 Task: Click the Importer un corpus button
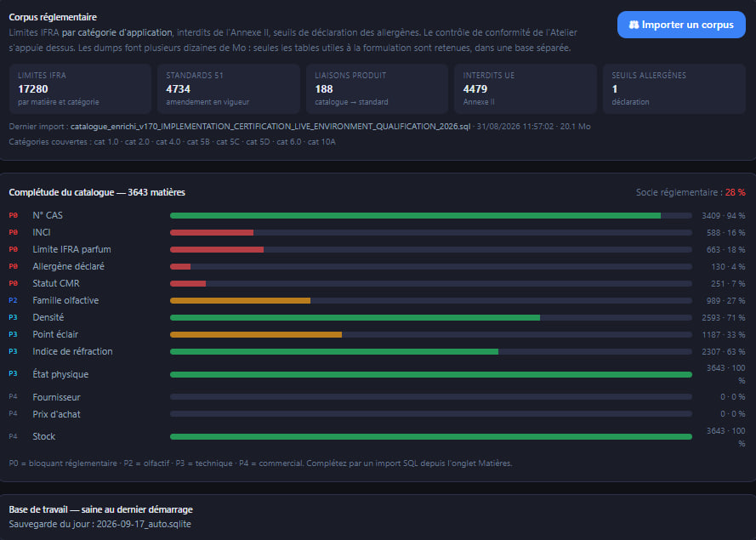681,25
